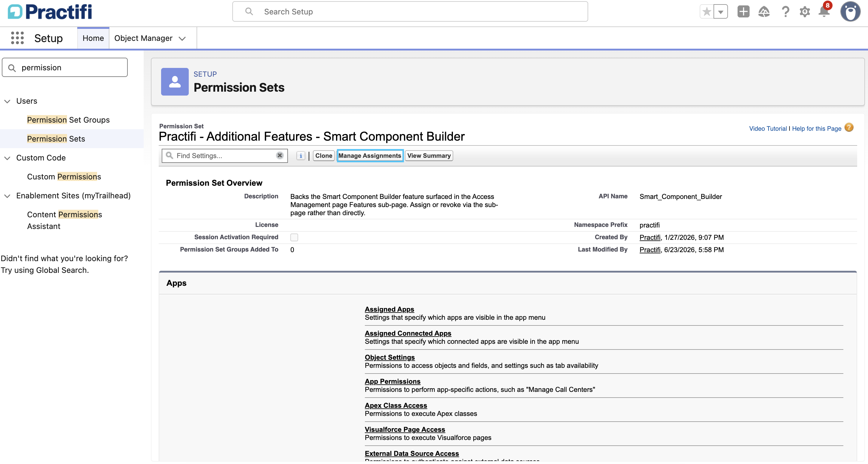Open Permission Set Groups in sidebar
The width and height of the screenshot is (868, 464).
(x=69, y=120)
